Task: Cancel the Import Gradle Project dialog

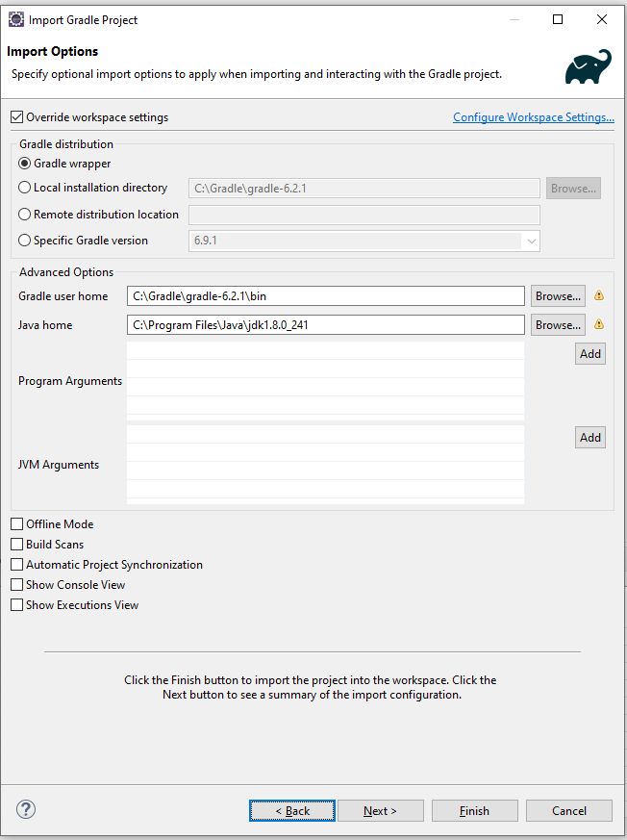Action: pyautogui.click(x=569, y=810)
